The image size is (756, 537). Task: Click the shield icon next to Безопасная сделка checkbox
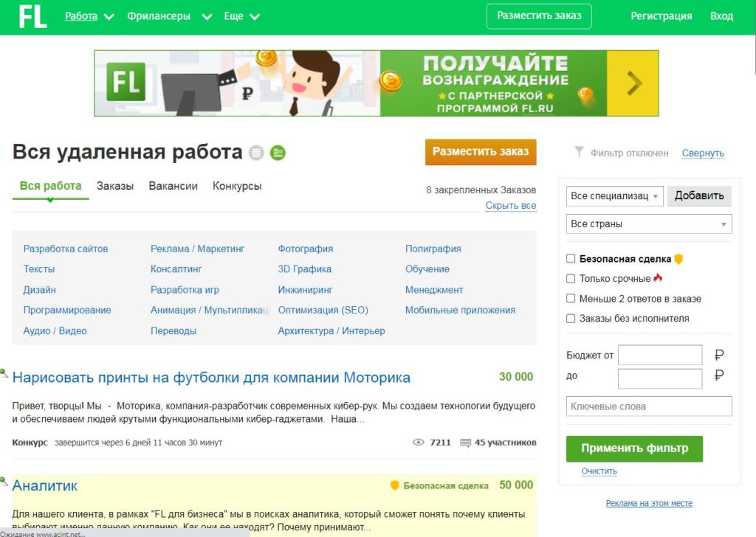pos(679,259)
